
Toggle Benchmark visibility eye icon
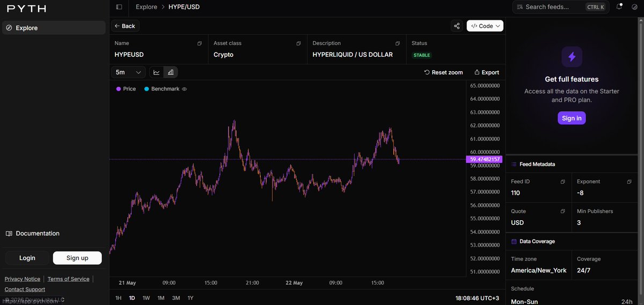184,89
